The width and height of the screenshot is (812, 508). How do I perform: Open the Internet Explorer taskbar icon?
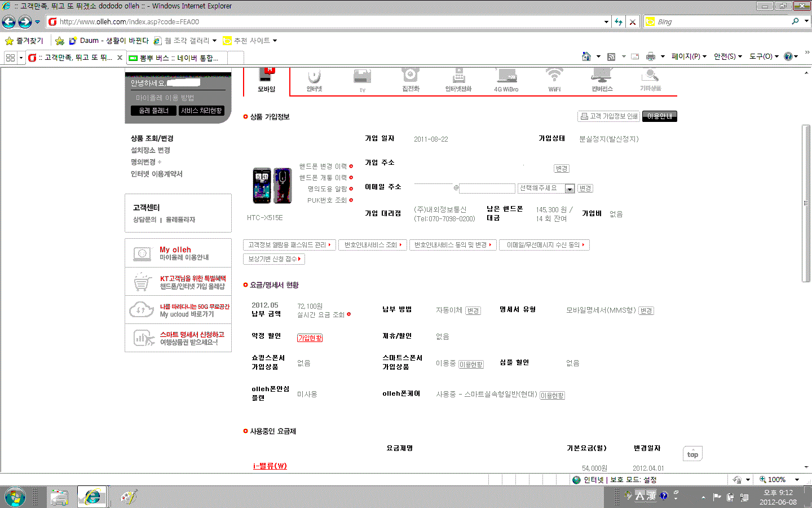tap(92, 497)
